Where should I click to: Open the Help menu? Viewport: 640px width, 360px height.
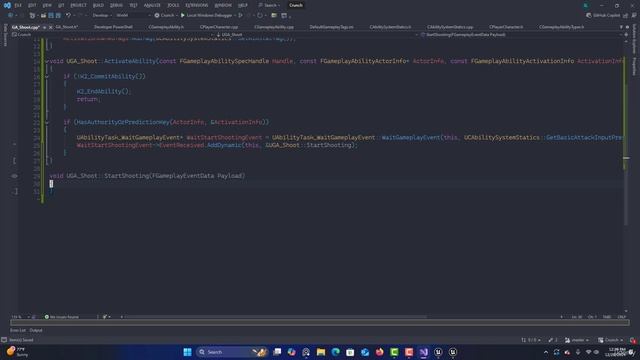[242, 5]
